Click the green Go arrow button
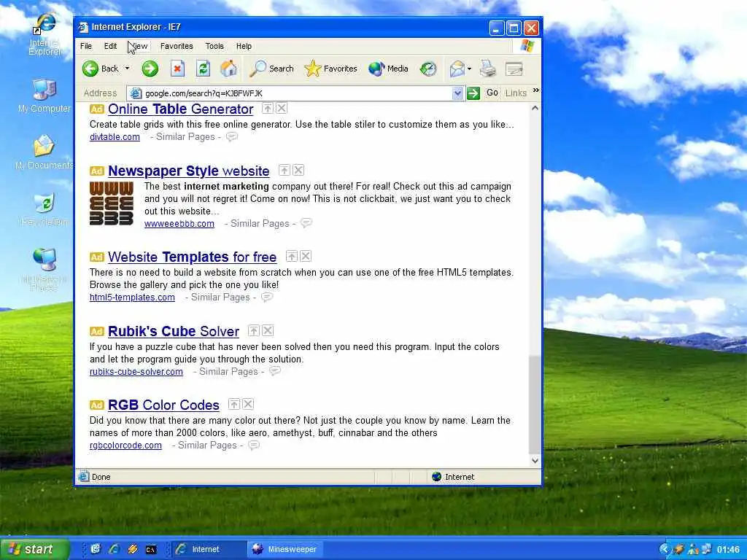The height and width of the screenshot is (560, 747). coord(473,93)
